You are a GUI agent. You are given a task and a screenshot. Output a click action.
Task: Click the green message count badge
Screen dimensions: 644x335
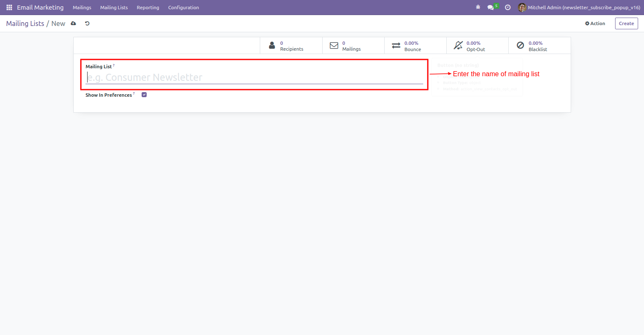click(x=496, y=6)
